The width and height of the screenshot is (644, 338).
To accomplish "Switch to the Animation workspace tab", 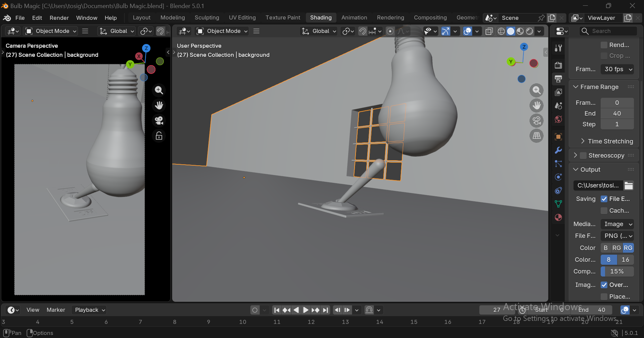I will point(354,17).
